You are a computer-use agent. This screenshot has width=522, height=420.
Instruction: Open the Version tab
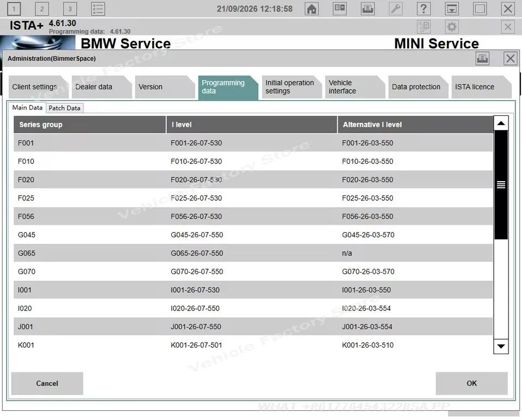tap(164, 87)
